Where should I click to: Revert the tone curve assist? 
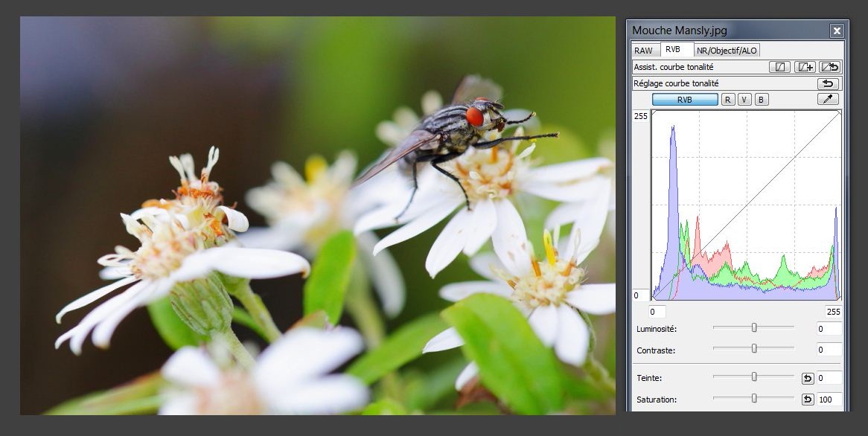[x=829, y=67]
